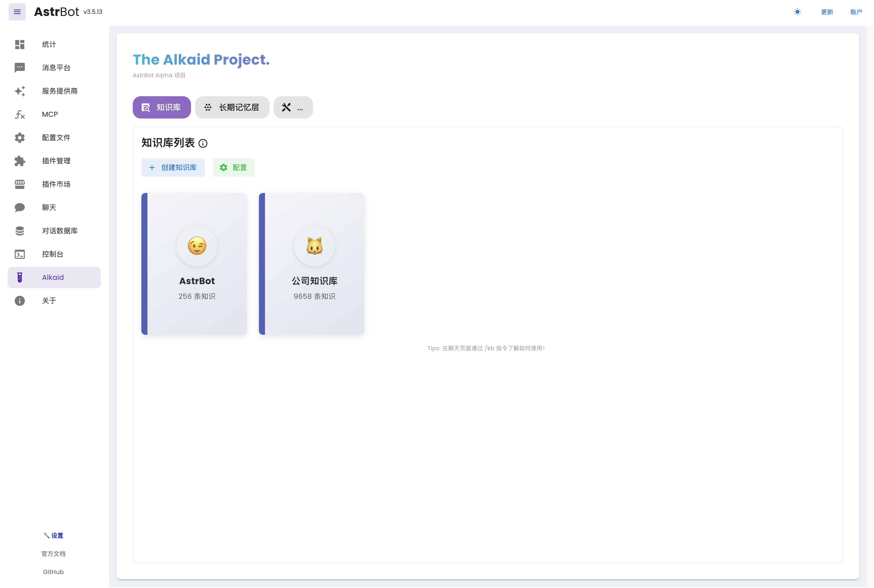874x588 pixels.
Task: Click the "256 条知识" count text
Action: [197, 296]
